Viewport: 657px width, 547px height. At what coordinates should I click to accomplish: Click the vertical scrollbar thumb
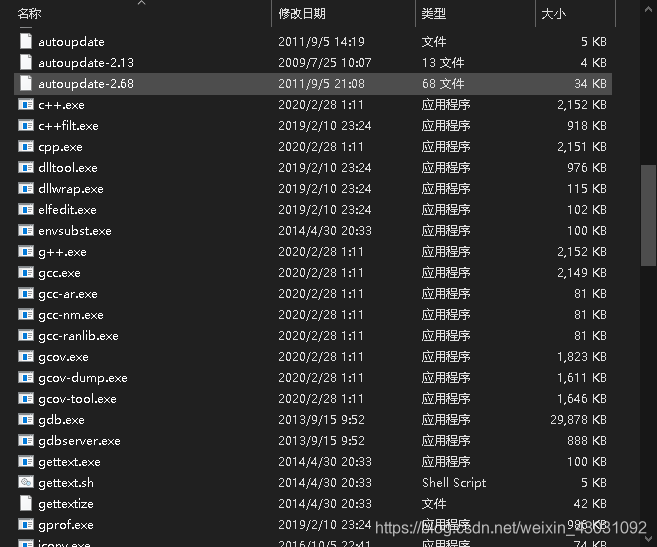click(x=648, y=215)
